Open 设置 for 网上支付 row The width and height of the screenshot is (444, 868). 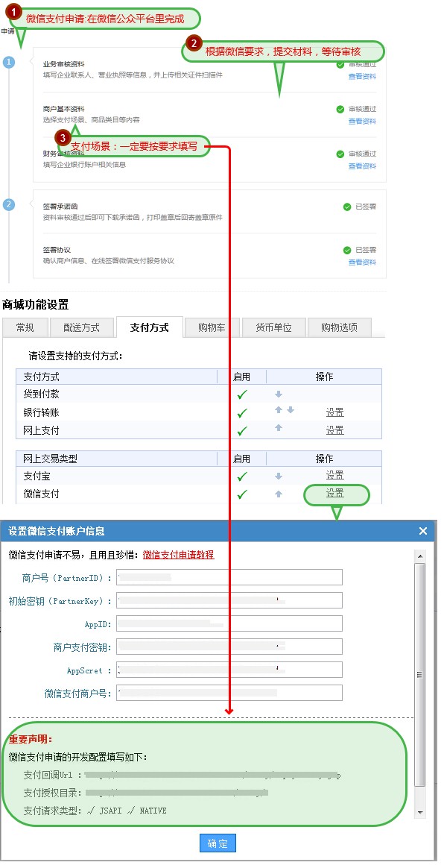pyautogui.click(x=335, y=430)
